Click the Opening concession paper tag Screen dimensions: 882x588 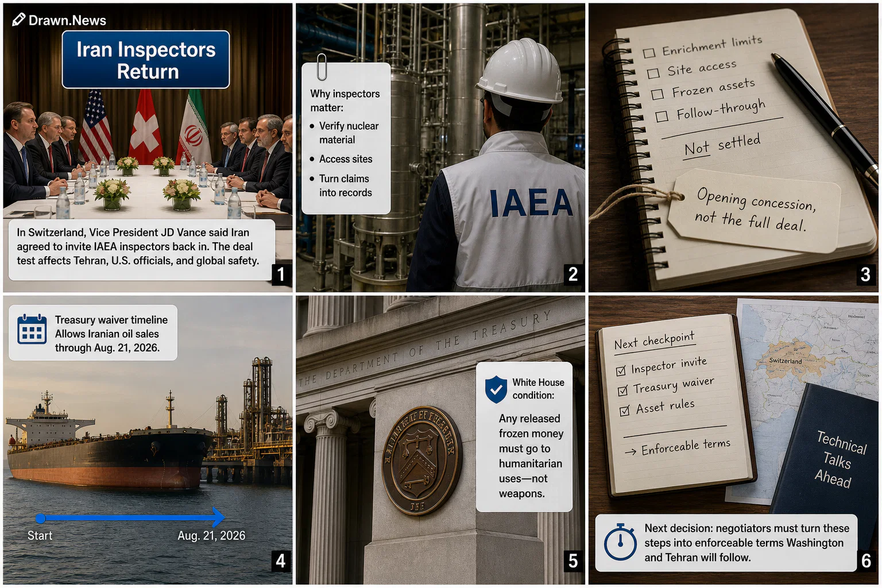coord(755,210)
